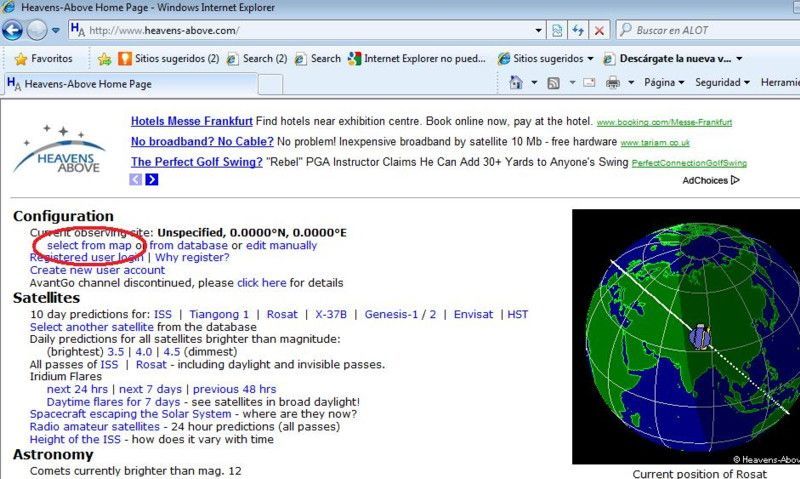Screen dimensions: 800x479
Task: Click the edit manually link
Action: point(282,245)
